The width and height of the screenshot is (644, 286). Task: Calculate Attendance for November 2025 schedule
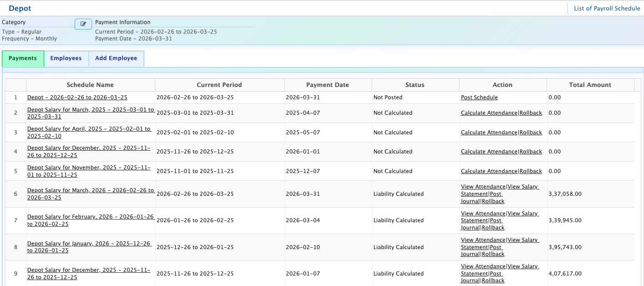(x=489, y=171)
